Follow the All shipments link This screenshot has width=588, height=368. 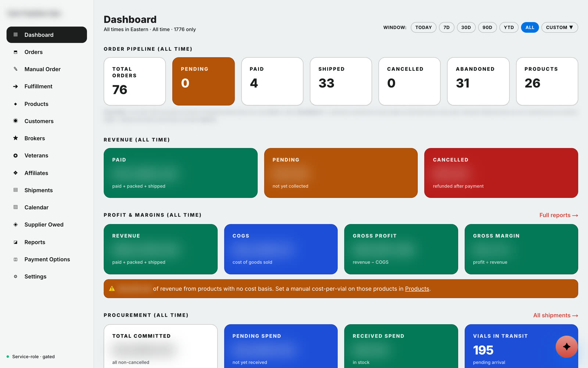tap(556, 315)
